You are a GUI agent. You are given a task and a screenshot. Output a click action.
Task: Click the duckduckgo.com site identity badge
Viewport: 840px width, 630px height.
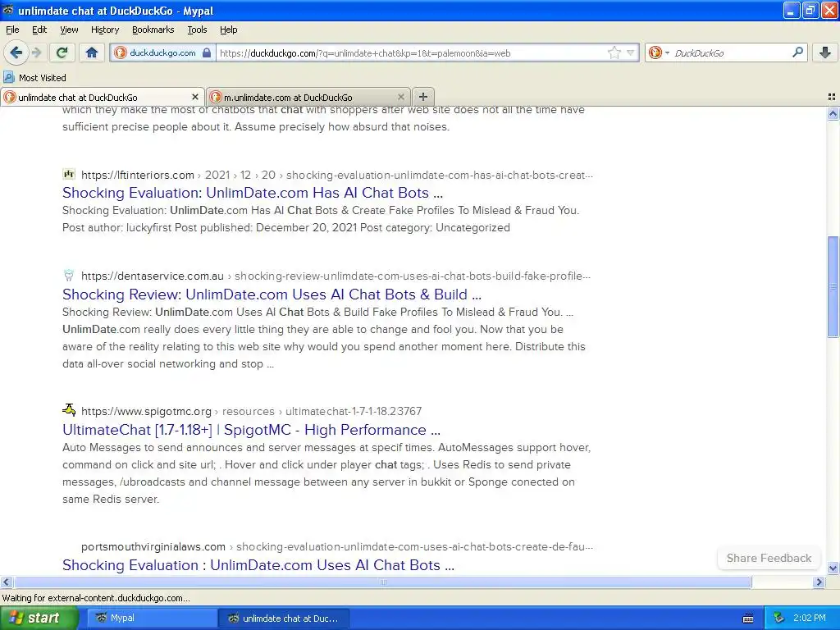click(x=162, y=52)
